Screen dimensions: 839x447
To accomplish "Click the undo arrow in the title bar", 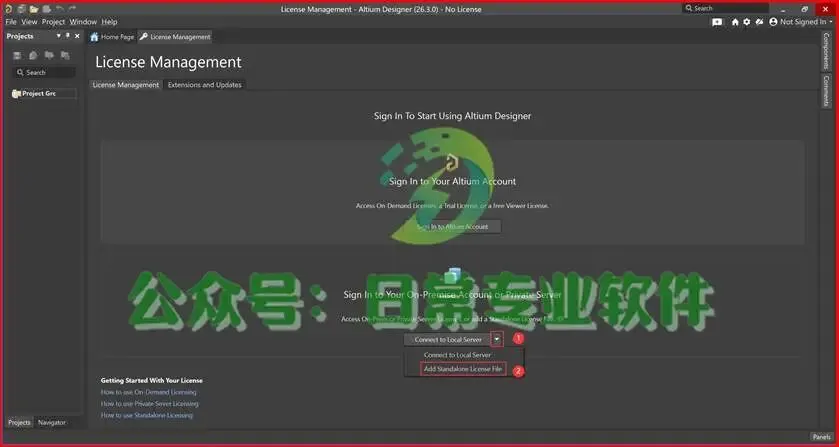I will click(60, 9).
